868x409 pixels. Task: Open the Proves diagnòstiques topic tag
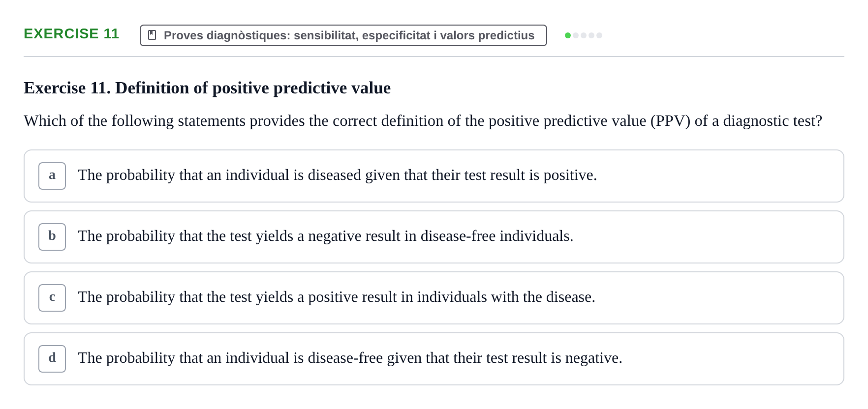[x=343, y=35]
